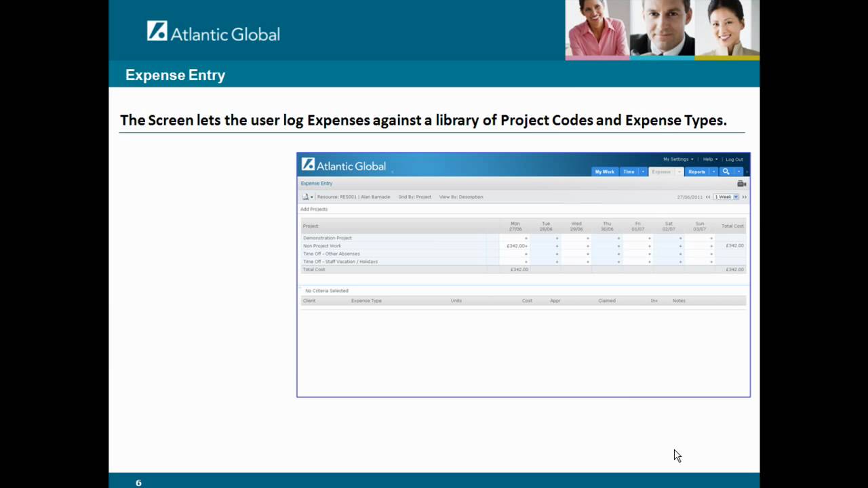Expand the arrow next to the search icon
868x488 pixels.
click(x=738, y=171)
